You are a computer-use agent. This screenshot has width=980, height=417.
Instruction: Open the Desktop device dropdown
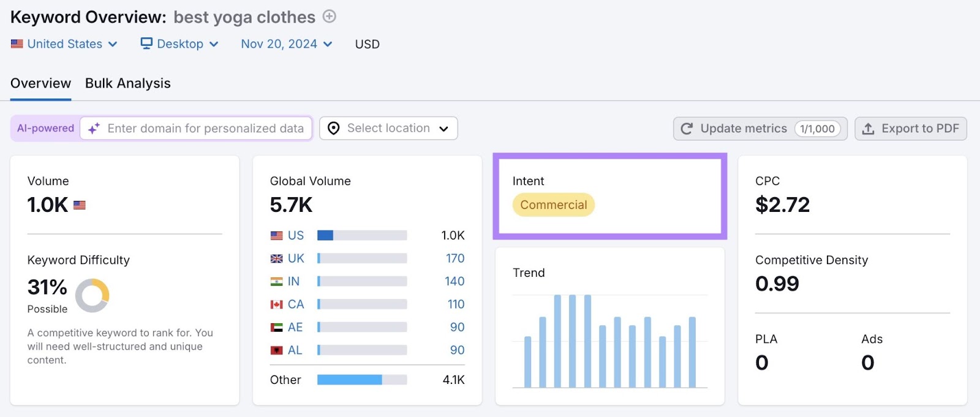(179, 44)
